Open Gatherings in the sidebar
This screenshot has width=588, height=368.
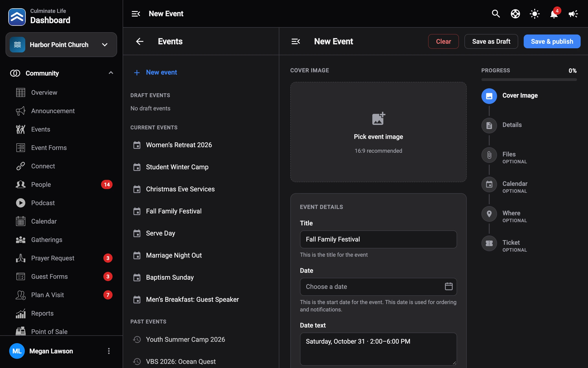(61, 240)
